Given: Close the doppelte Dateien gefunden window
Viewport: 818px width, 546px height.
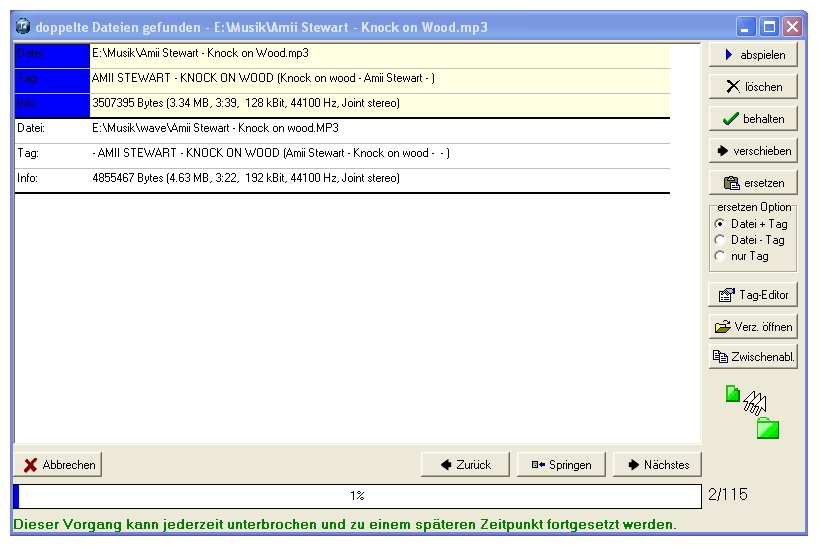Looking at the screenshot, I should pos(792,27).
